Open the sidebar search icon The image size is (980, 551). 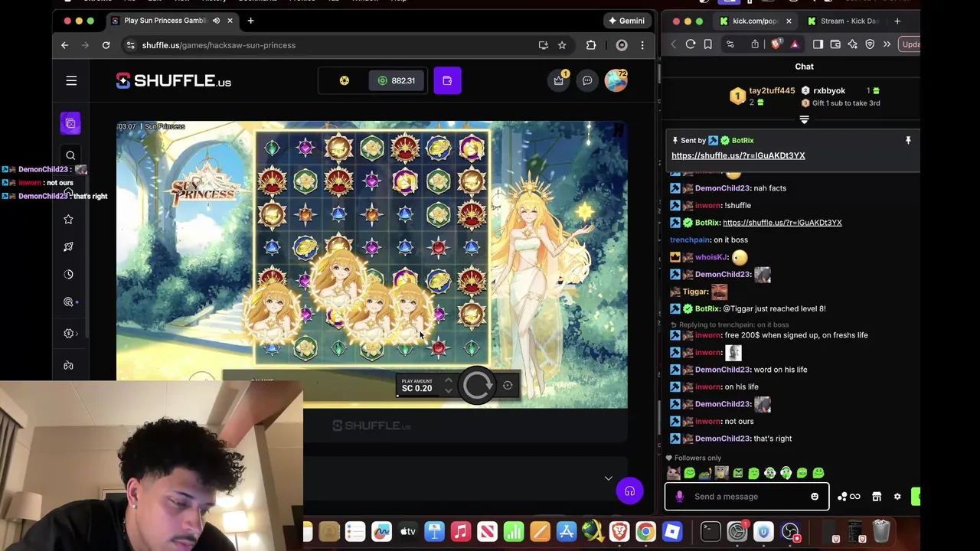(x=70, y=155)
